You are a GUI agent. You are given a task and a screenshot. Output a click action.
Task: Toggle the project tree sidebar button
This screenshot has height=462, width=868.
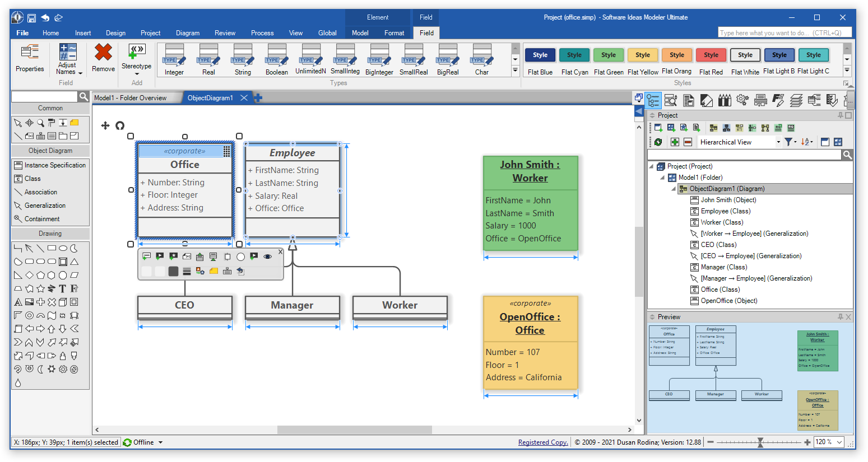(x=653, y=100)
